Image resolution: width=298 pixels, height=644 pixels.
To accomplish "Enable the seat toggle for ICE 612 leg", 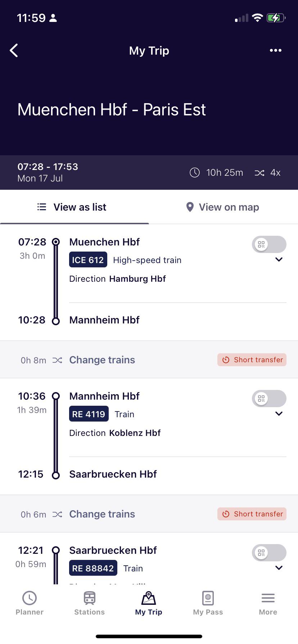I will 269,244.
